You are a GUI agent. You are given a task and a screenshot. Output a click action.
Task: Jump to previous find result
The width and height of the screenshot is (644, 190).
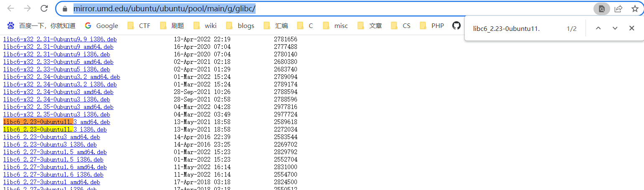click(598, 28)
